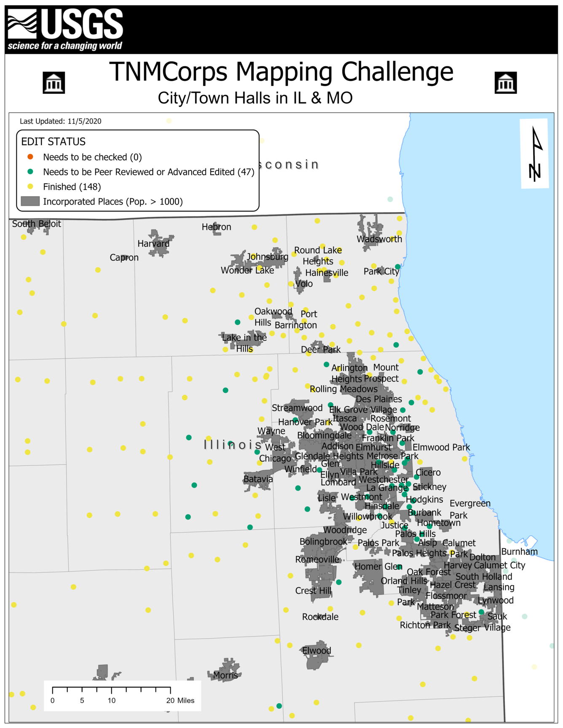This screenshot has width=563, height=728.
Task: Click the Bolingbrook map label
Action: pos(324,542)
